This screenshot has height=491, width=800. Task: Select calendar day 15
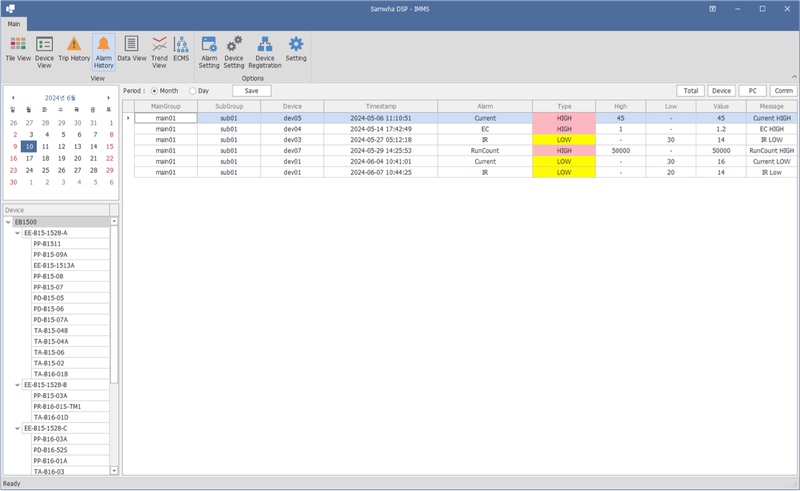click(x=110, y=146)
